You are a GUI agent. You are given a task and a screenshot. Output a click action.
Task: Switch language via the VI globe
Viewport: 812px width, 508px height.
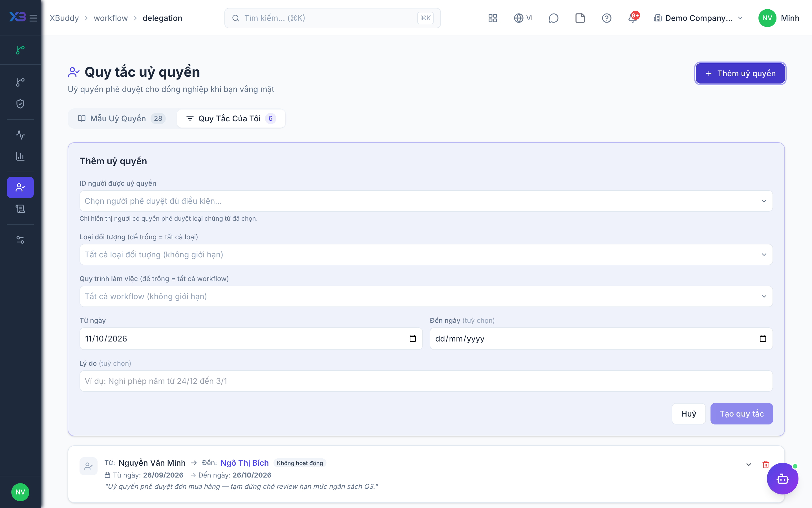click(524, 18)
